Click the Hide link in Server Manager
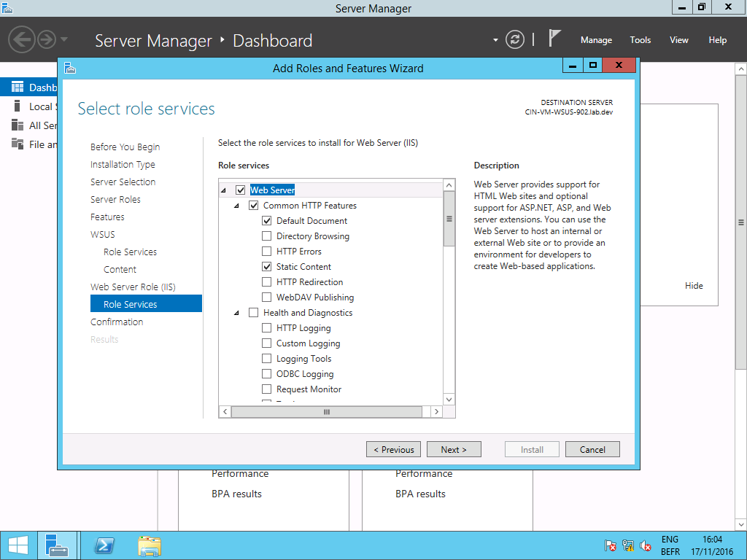Viewport: 747px width, 560px height. [x=694, y=286]
